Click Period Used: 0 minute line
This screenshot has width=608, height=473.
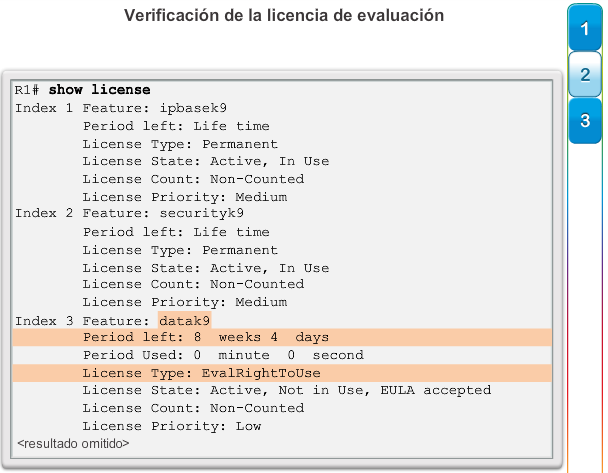223,355
